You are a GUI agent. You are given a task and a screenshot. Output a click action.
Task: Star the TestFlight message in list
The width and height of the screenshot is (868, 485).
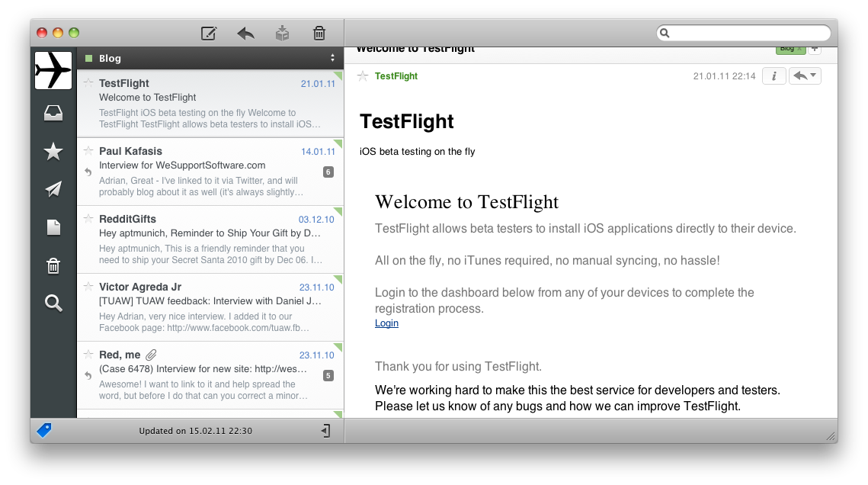pos(88,83)
